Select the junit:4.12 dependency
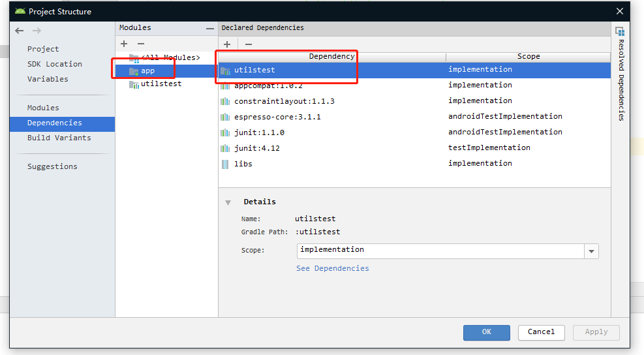The height and width of the screenshot is (355, 644). (x=414, y=148)
